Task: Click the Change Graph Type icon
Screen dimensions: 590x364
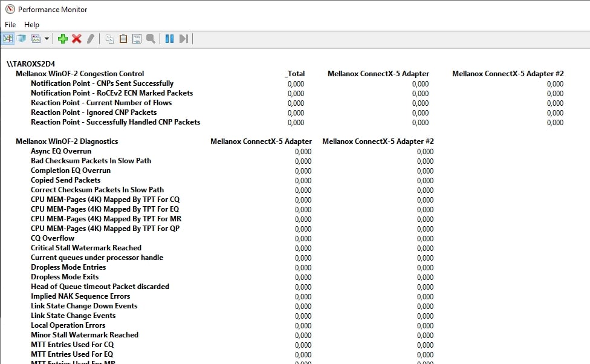Action: pyautogui.click(x=36, y=39)
